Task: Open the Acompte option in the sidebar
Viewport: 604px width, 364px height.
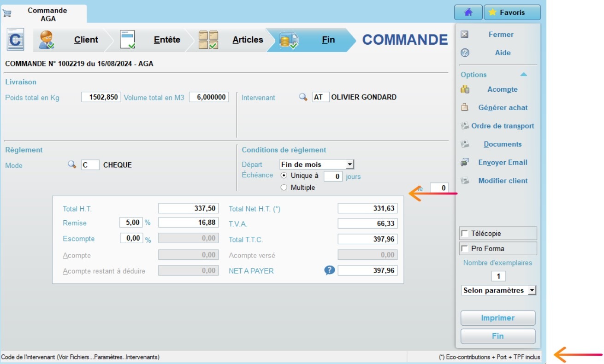Action: click(501, 89)
